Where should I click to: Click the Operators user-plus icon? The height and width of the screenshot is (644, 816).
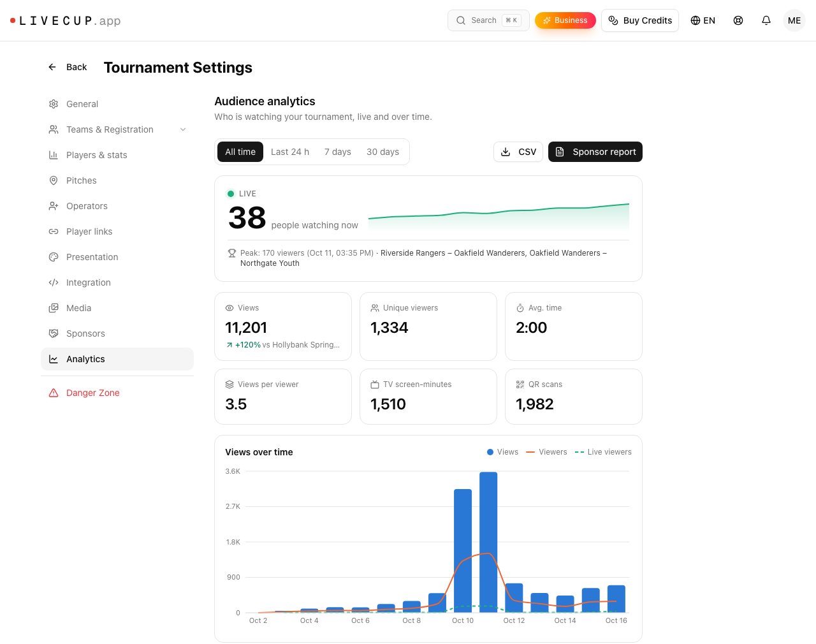coord(54,206)
